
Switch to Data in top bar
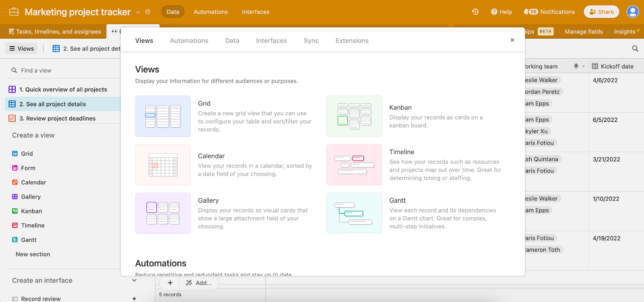click(x=173, y=12)
